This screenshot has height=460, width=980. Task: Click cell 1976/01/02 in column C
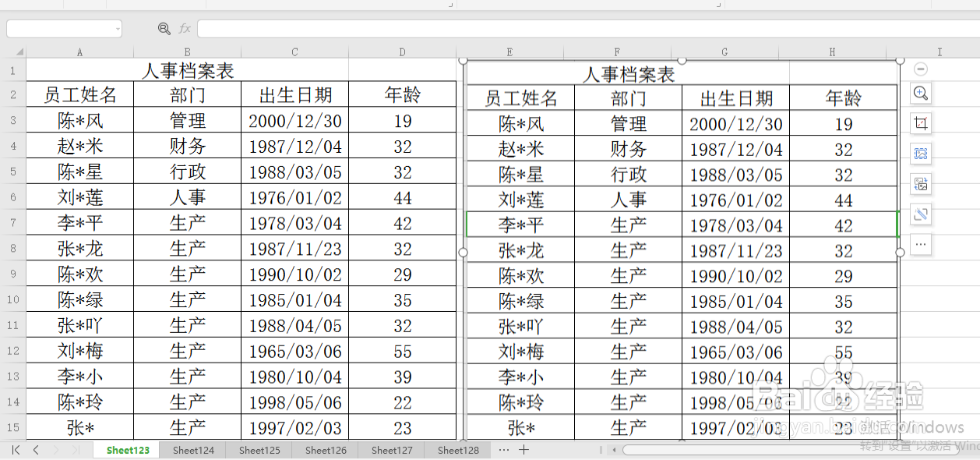[295, 198]
